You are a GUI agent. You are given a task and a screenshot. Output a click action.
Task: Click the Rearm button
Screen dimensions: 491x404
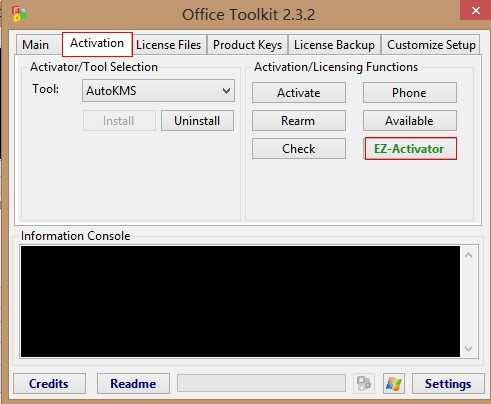(299, 121)
